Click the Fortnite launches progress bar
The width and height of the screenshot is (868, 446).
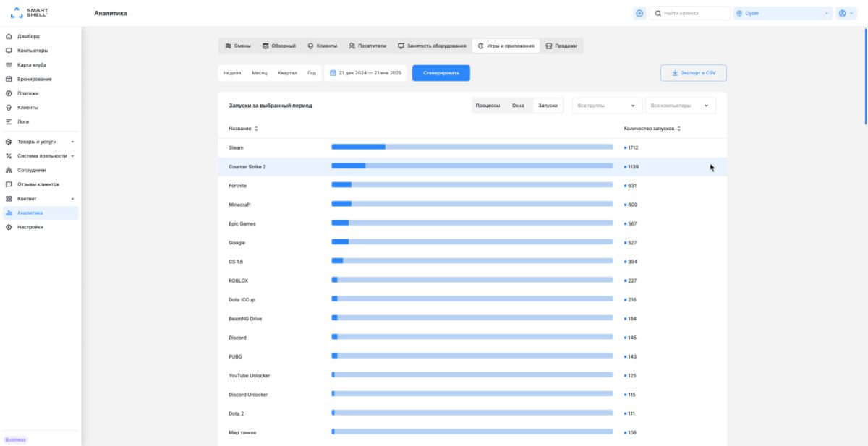click(x=472, y=185)
